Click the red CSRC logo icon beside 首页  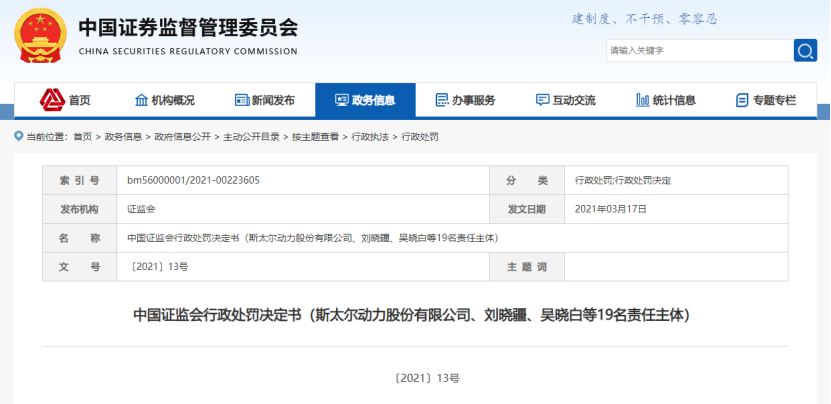click(52, 100)
